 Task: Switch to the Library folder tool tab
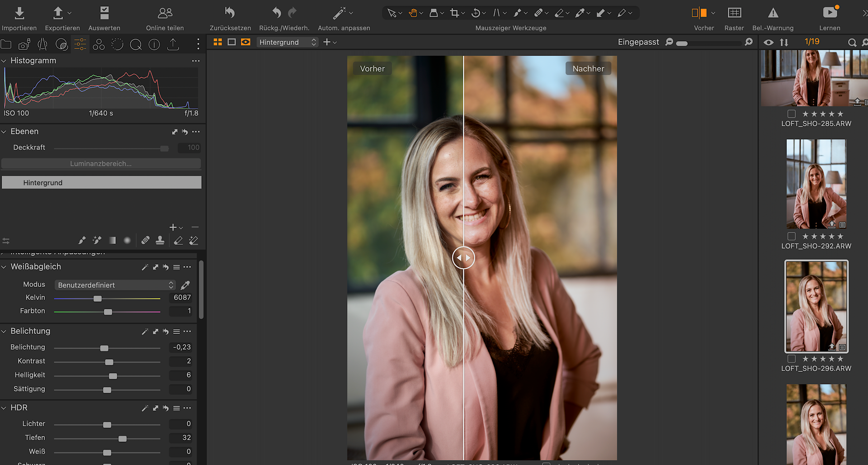[6, 44]
